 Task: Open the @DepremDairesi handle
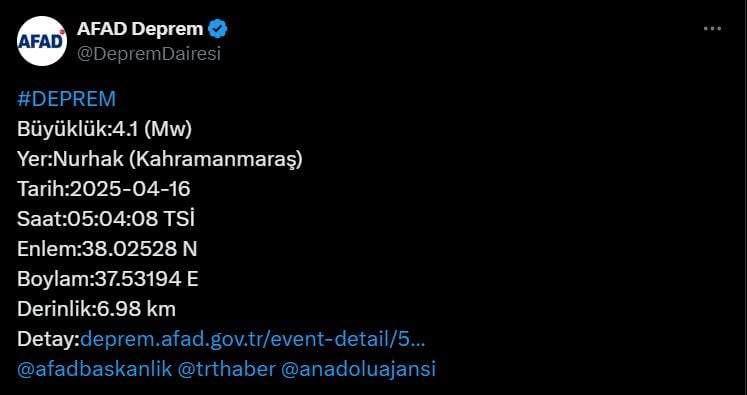(x=149, y=54)
